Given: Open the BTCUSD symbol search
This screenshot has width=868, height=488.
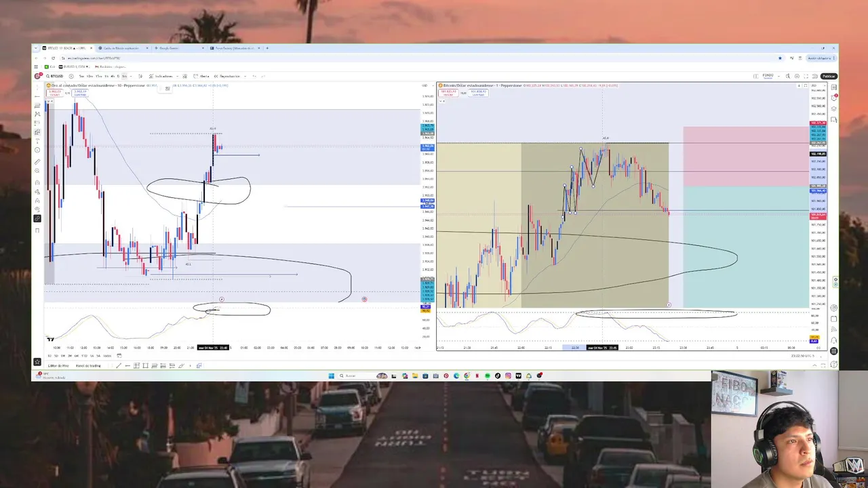Looking at the screenshot, I should pyautogui.click(x=56, y=76).
